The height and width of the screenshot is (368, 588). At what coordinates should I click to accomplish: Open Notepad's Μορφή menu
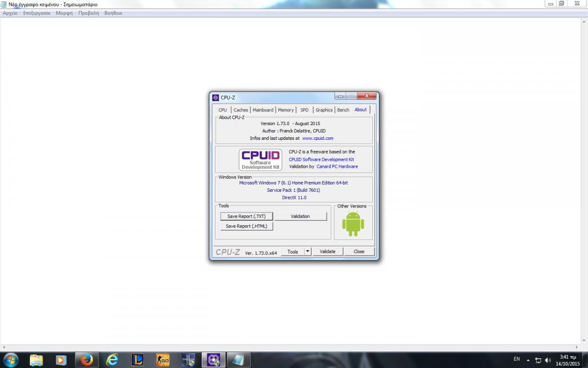point(64,13)
